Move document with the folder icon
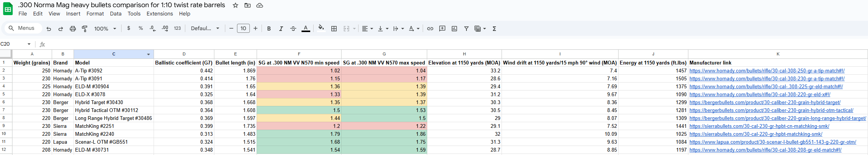The height and width of the screenshot is (155, 868). click(248, 5)
